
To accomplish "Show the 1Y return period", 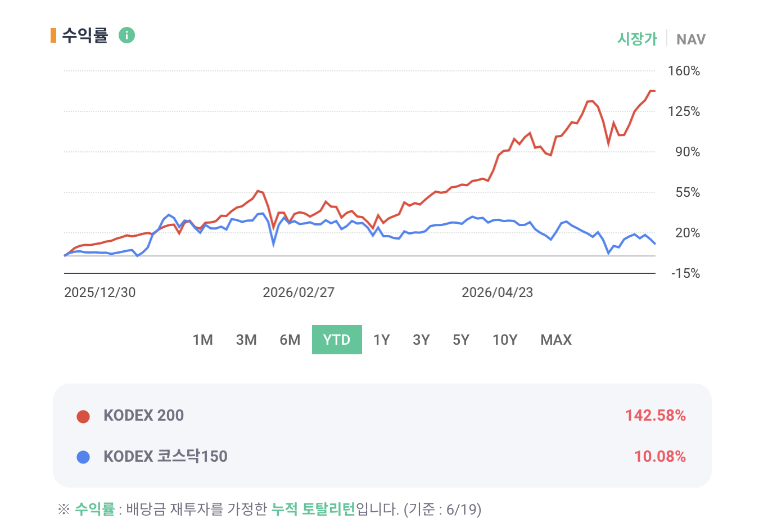I will 382,340.
